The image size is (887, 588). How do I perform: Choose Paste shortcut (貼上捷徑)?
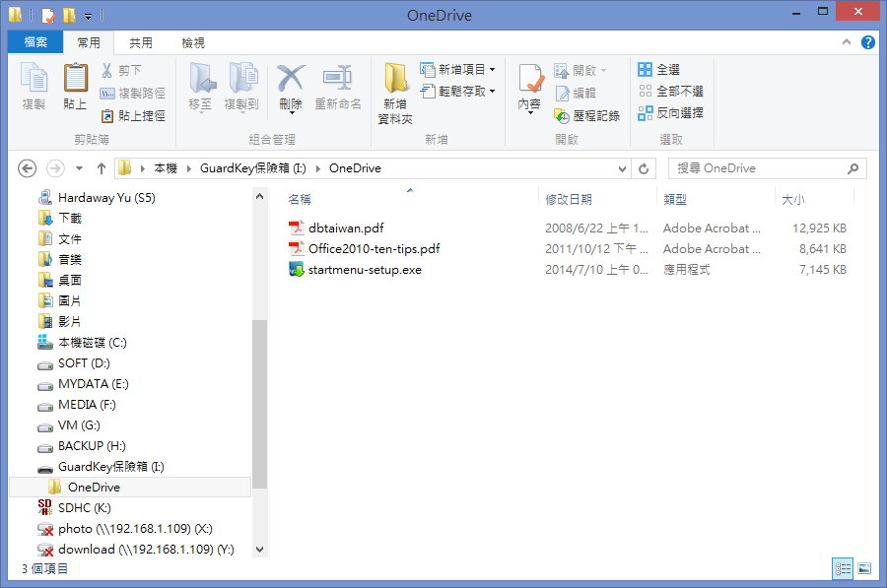tap(133, 115)
